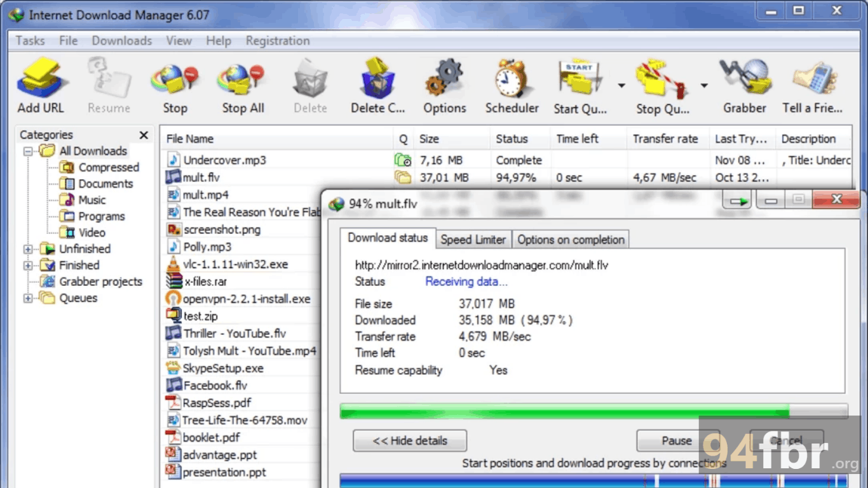
Task: Select the Music category
Action: click(92, 200)
